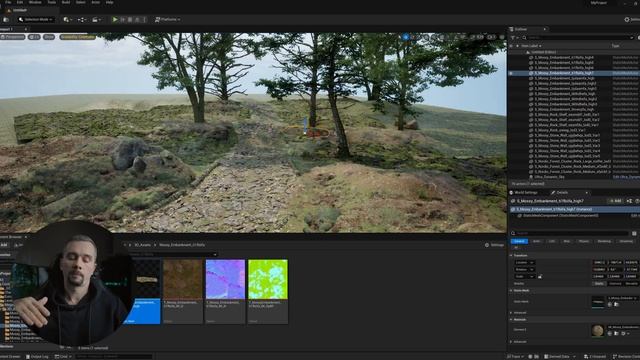The width and height of the screenshot is (640, 360).
Task: Select the purple normal map texture thumbnail
Action: [225, 279]
